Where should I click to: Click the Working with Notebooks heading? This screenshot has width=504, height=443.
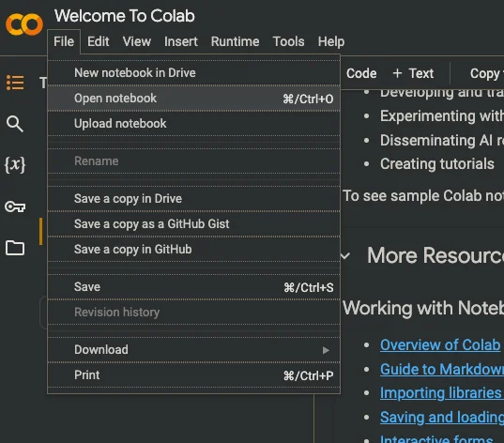[x=423, y=308]
